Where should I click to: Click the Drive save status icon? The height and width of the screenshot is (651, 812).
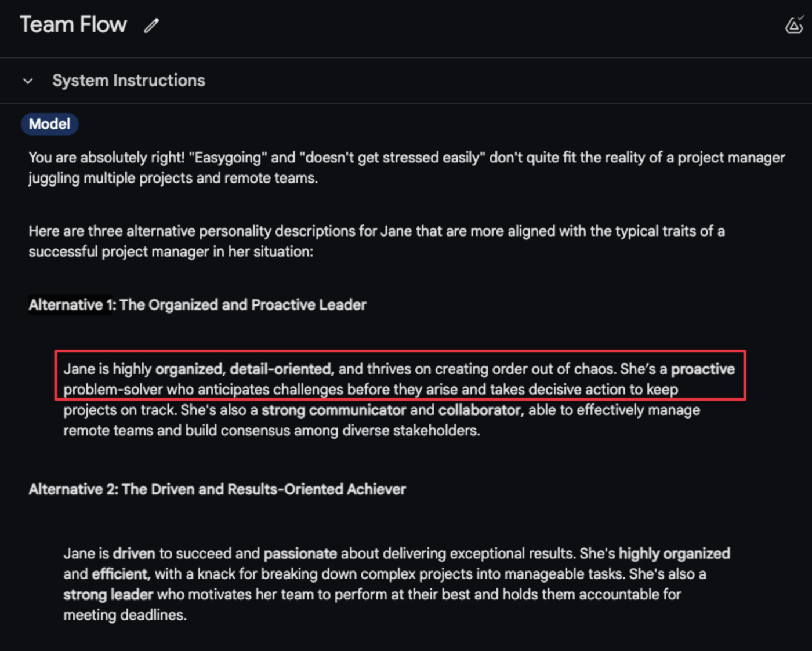(x=794, y=26)
